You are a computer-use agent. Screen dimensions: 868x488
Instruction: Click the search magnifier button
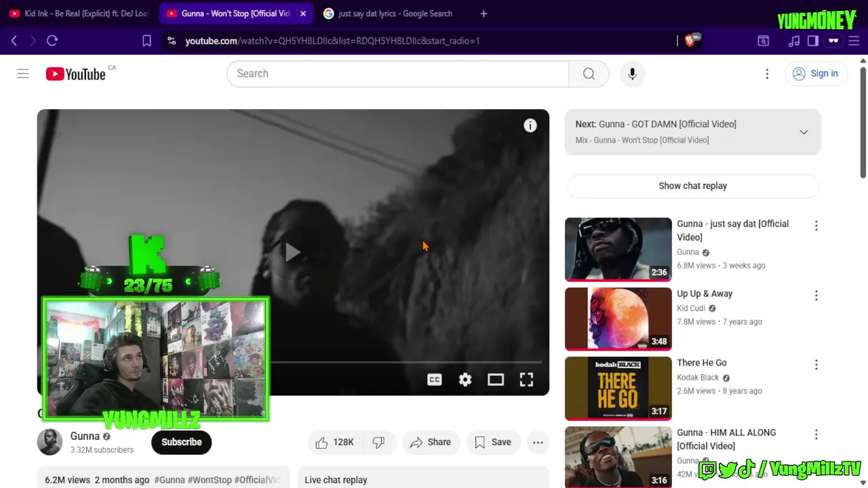tap(589, 74)
